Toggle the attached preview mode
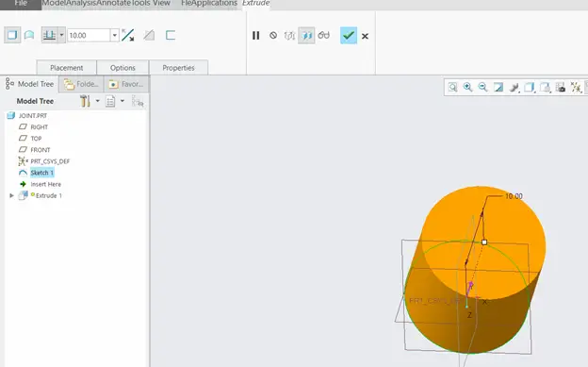588x367 pixels. [306, 36]
